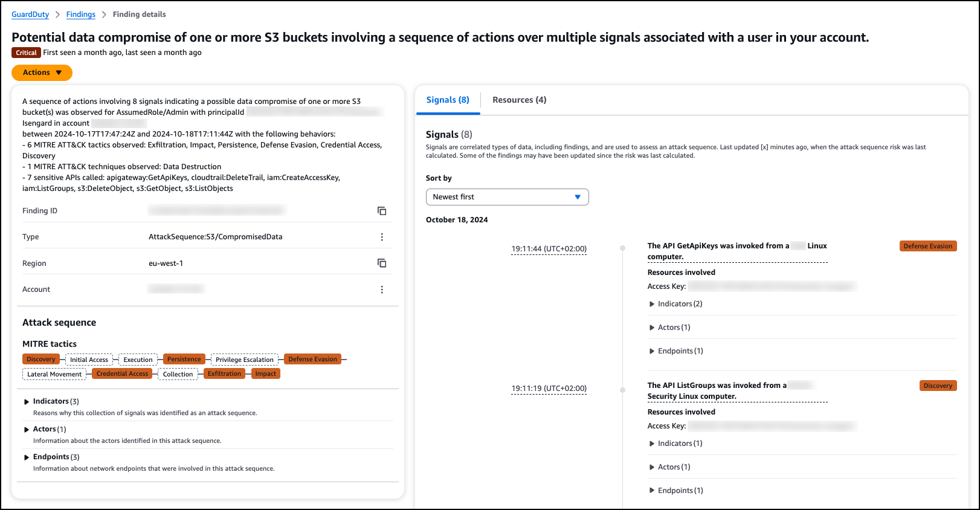This screenshot has height=510, width=980.
Task: Go to GuardDuty breadcrumb link
Action: click(30, 15)
